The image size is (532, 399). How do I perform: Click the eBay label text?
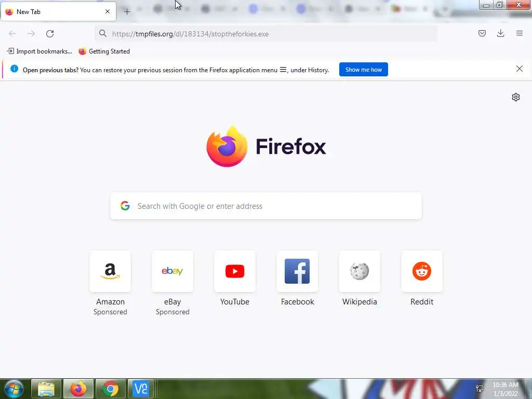click(x=172, y=302)
